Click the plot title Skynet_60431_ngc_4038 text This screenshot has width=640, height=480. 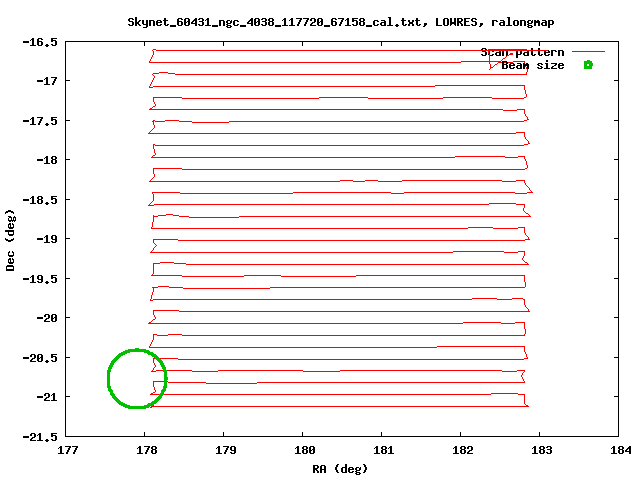[x=340, y=22]
